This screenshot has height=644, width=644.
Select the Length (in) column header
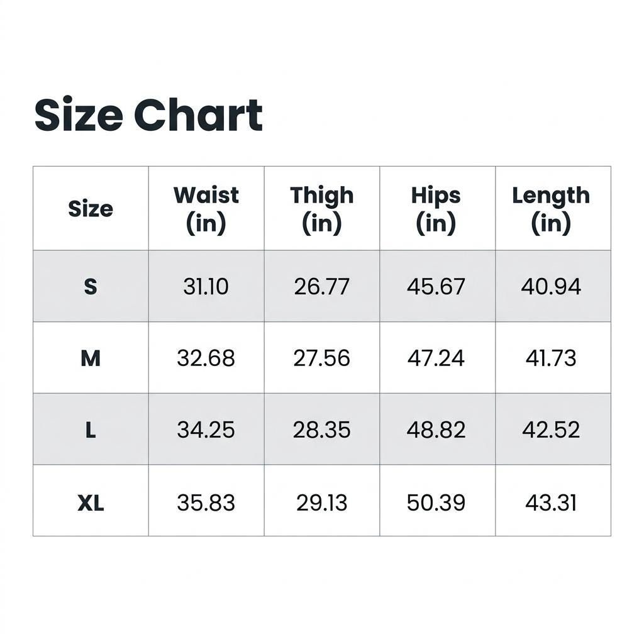[551, 209]
